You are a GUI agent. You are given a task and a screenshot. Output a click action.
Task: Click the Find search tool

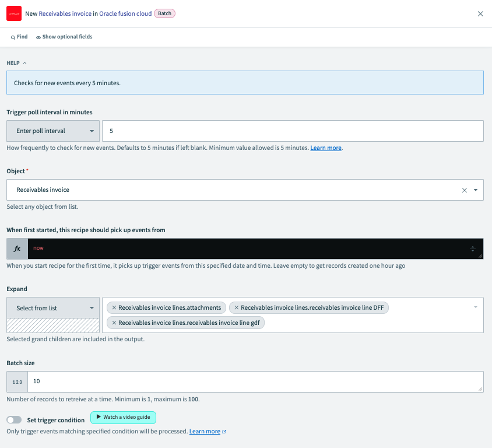[19, 37]
